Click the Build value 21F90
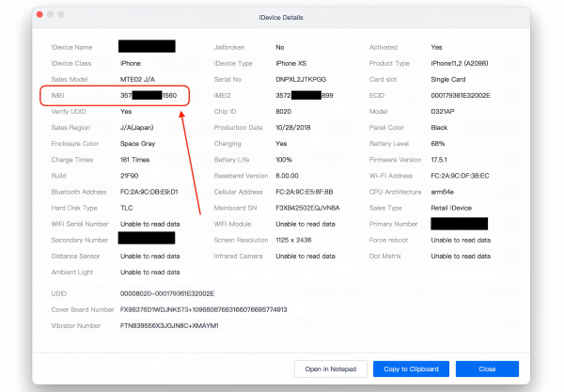The width and height of the screenshot is (564, 392). coord(129,176)
